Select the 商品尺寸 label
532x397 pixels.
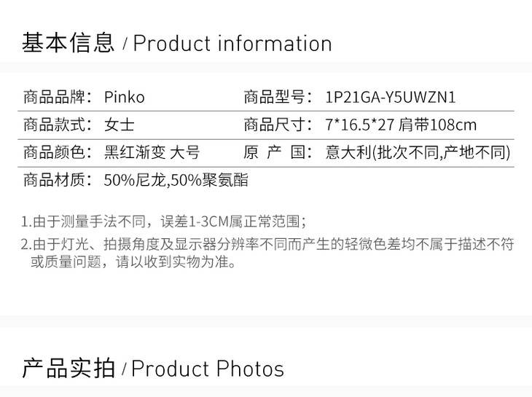point(278,125)
